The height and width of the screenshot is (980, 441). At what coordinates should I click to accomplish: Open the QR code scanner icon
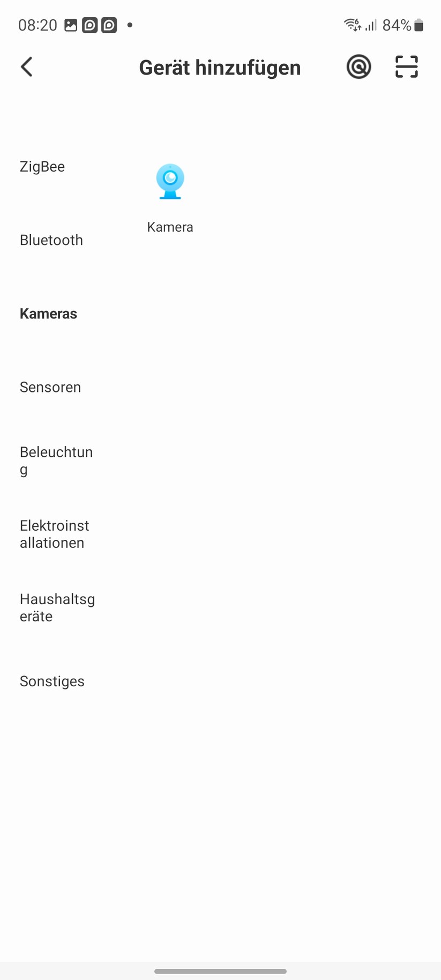pos(406,67)
